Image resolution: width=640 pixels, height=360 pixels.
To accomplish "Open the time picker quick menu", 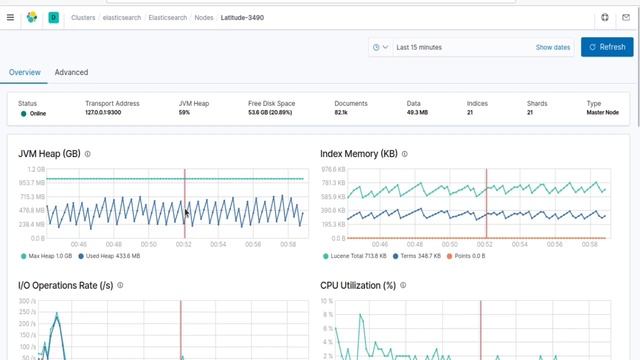I will (380, 47).
